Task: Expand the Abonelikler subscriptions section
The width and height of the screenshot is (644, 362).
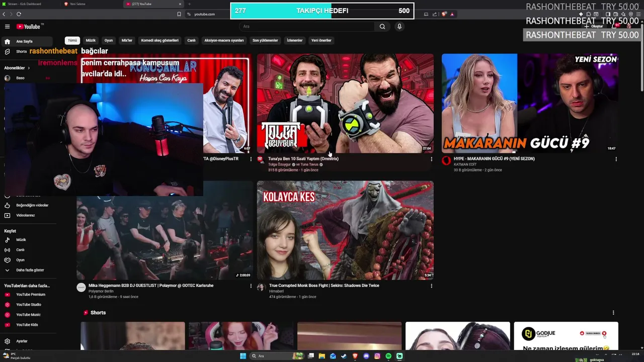Action: coord(17,68)
